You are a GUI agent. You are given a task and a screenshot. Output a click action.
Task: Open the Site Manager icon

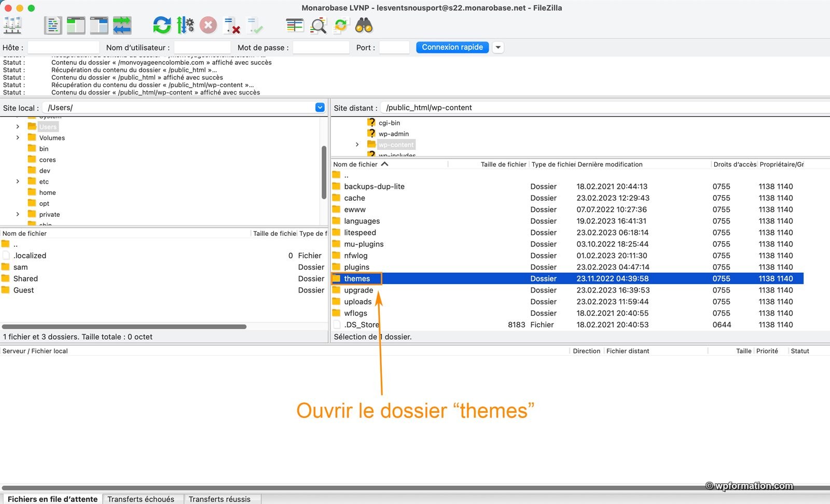pyautogui.click(x=12, y=25)
